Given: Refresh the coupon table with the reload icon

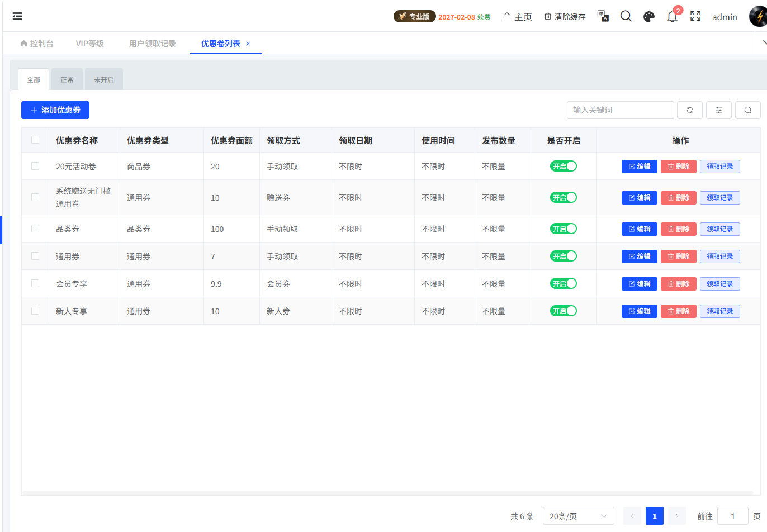Looking at the screenshot, I should (689, 110).
